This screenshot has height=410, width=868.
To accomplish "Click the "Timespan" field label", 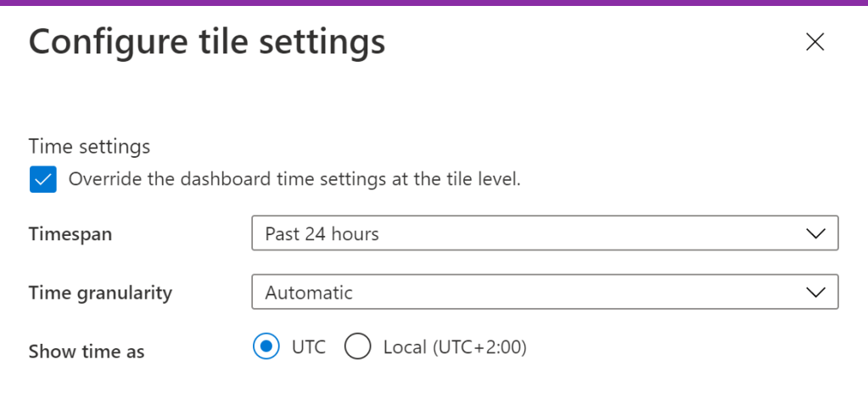I will (70, 234).
